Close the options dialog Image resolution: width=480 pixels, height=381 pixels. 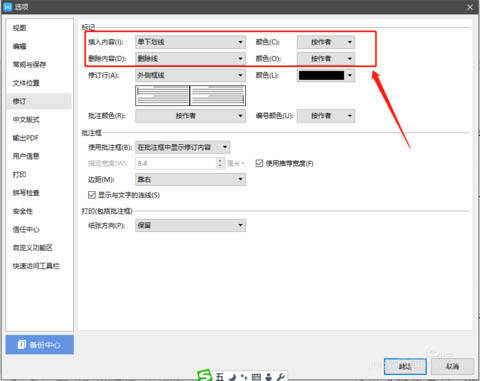tap(470, 7)
